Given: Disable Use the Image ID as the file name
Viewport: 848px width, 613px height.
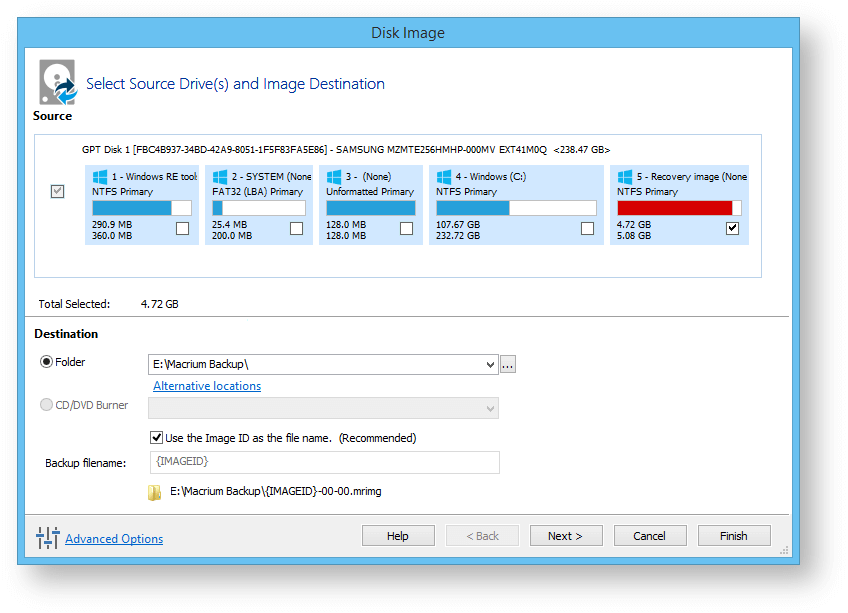Looking at the screenshot, I should (157, 437).
